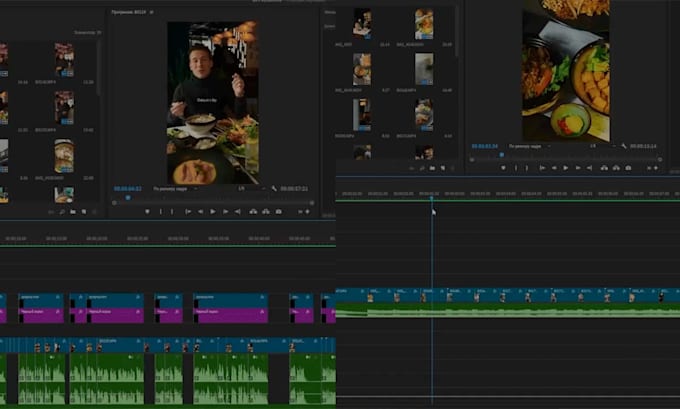Mark Out point in right program monitor
The width and height of the screenshot is (680, 409).
[x=527, y=168]
